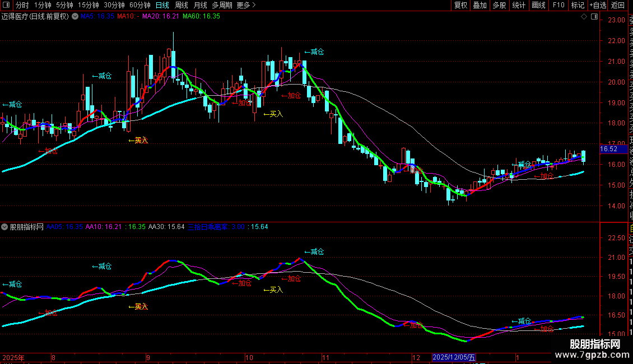633x364 pixels.
Task: Click the AA10: 16.21 label in sub-chart
Action: (104, 227)
